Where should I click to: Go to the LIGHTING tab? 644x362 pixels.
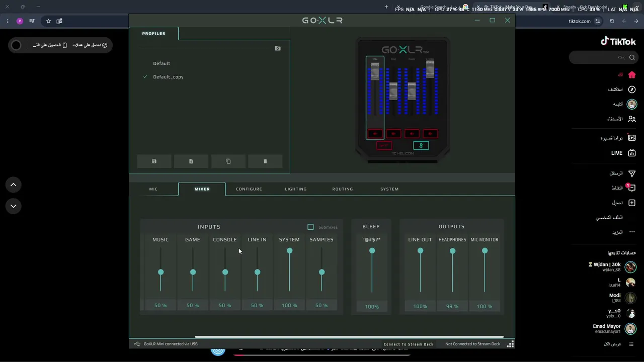[x=296, y=189]
